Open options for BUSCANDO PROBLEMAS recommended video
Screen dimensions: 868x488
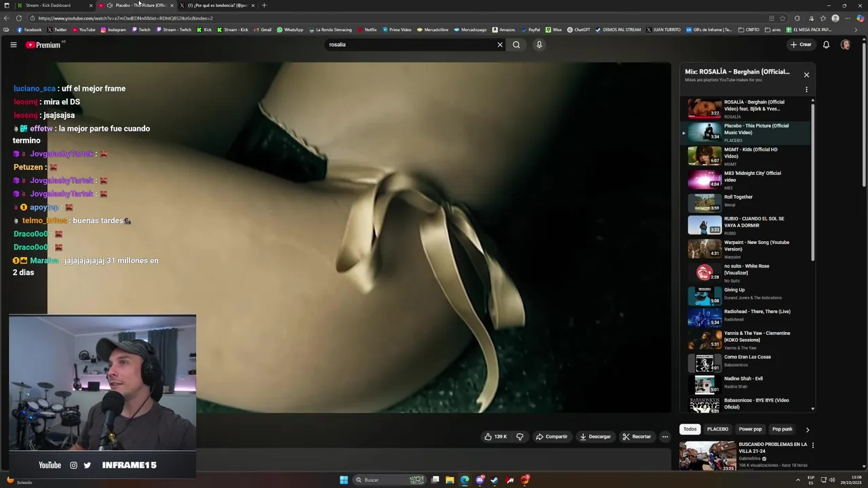[812, 445]
